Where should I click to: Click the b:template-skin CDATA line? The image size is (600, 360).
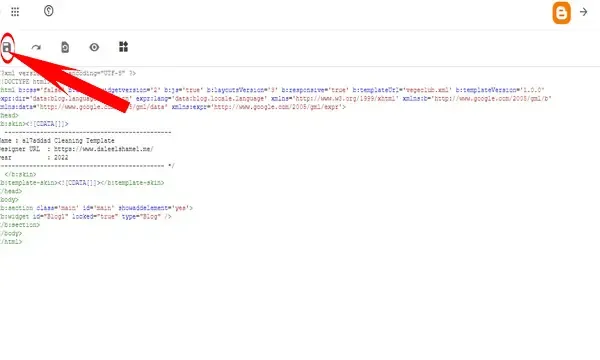[82, 183]
